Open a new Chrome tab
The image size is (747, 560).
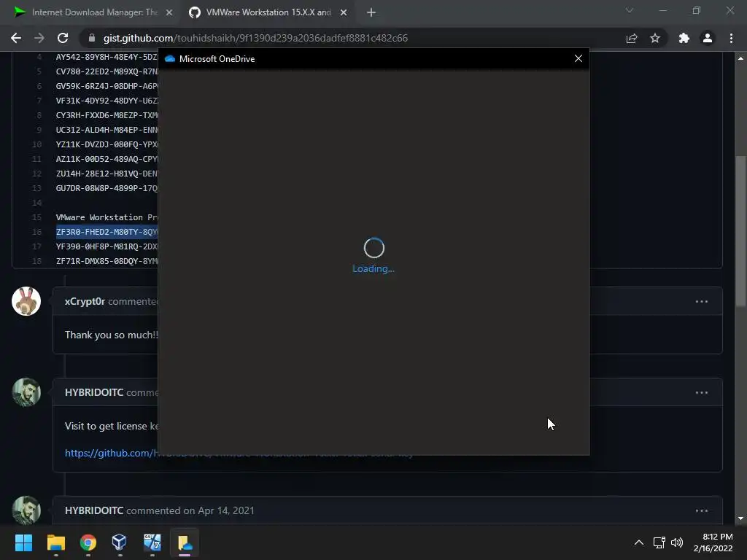tap(371, 13)
